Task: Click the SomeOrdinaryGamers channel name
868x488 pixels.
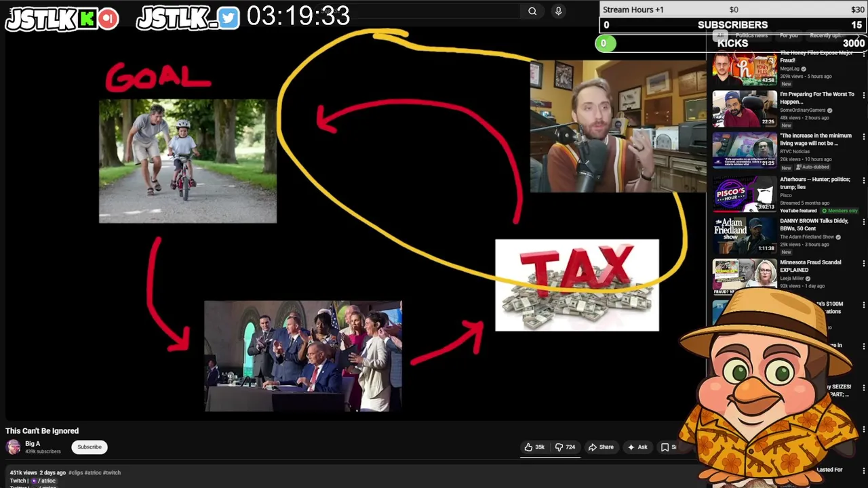Action: tap(802, 110)
